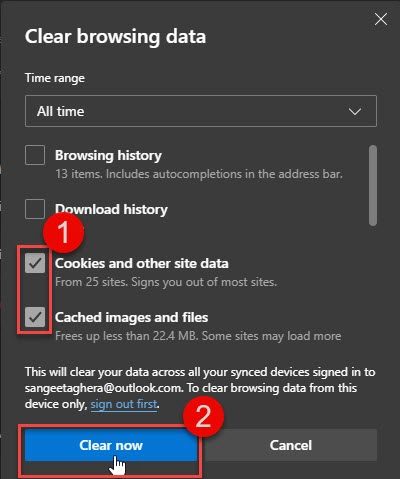Click the Cached images and files label
The image size is (400, 479).
click(131, 317)
